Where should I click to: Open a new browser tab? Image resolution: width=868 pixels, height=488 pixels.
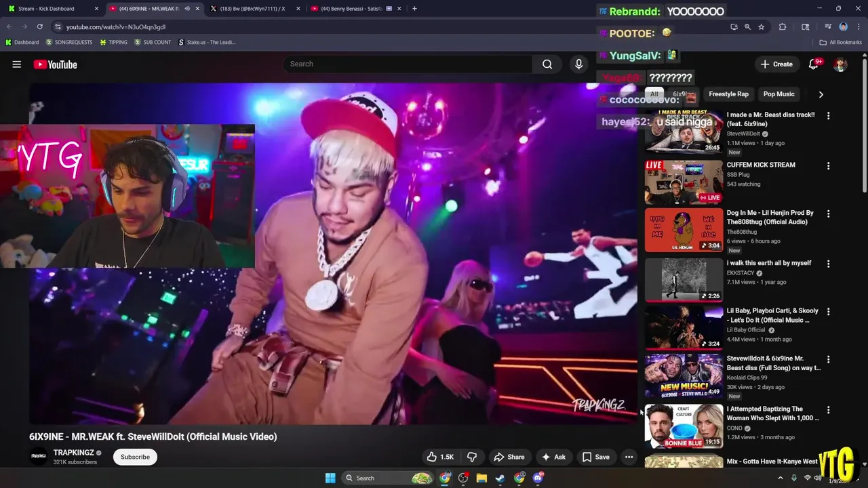(414, 9)
